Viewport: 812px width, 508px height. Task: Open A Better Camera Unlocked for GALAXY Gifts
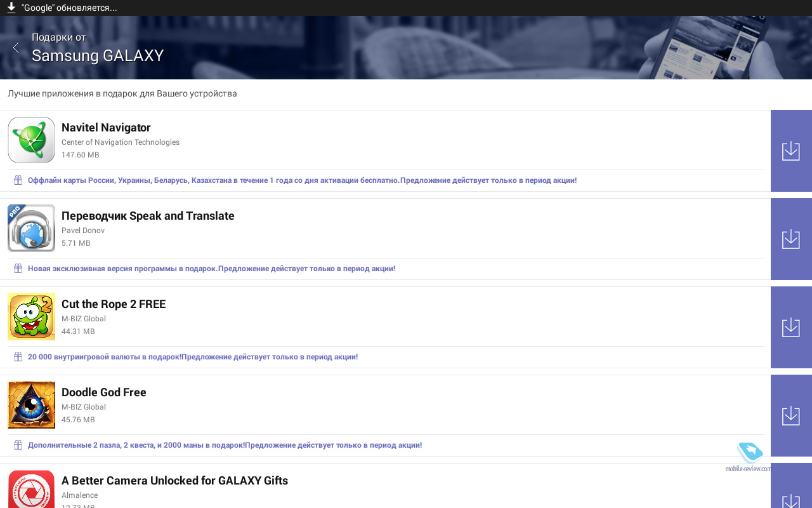click(174, 481)
